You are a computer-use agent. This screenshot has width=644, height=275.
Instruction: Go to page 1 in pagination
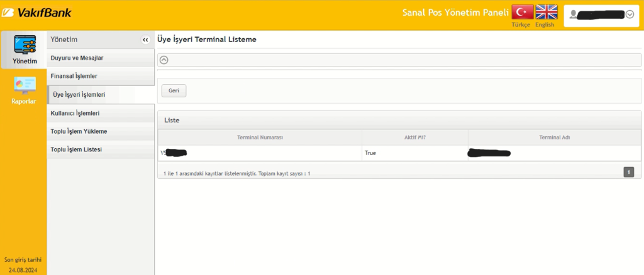point(628,171)
